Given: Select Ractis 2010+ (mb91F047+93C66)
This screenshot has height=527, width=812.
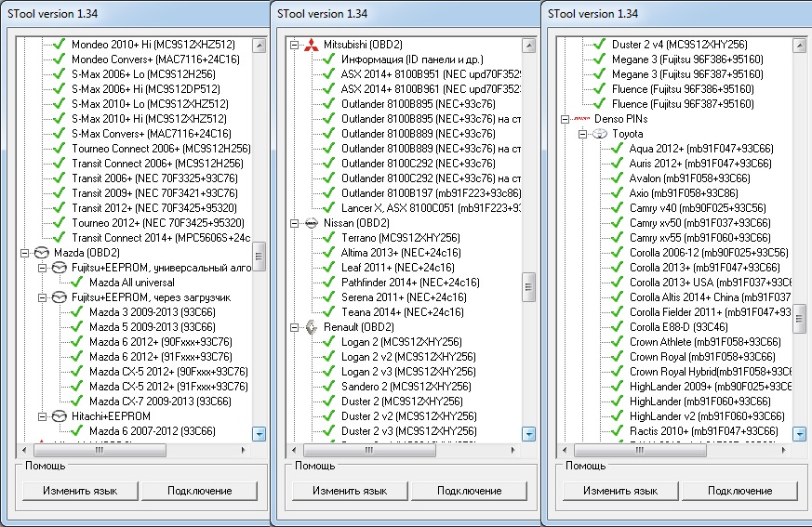Looking at the screenshot, I should (704, 431).
